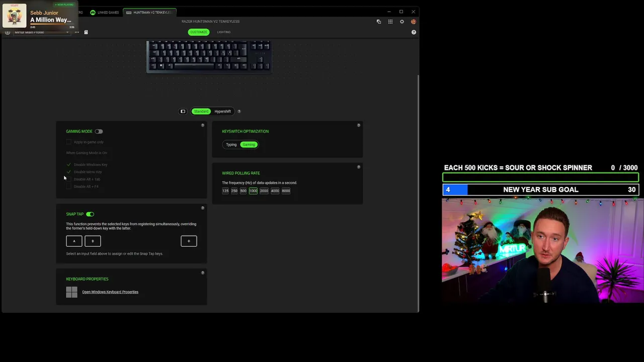Viewport: 644px width, 362px height.
Task: Select Gaming keyswitch optimization
Action: point(249,145)
